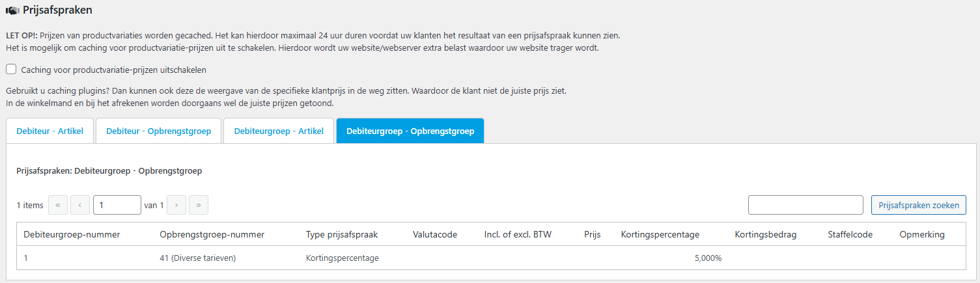Click the handshake icon beside Prijsafspraken heading
Image resolution: width=980 pixels, height=283 pixels.
(x=12, y=10)
